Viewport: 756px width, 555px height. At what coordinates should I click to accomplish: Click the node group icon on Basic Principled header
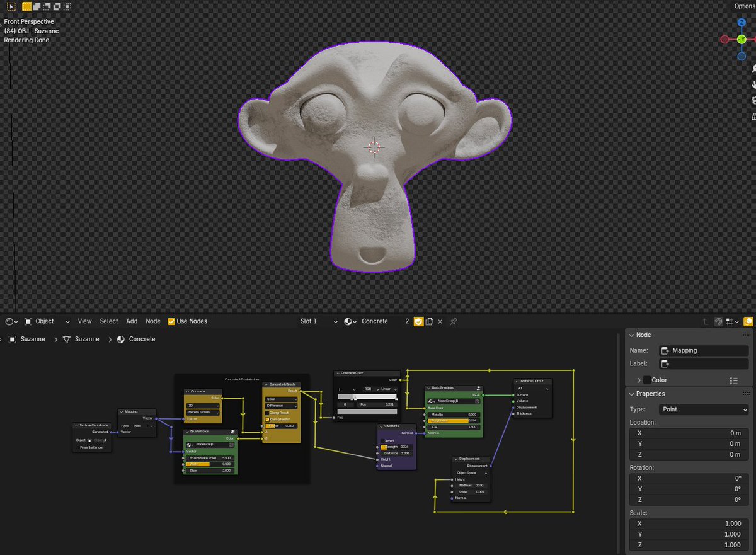[x=479, y=388]
